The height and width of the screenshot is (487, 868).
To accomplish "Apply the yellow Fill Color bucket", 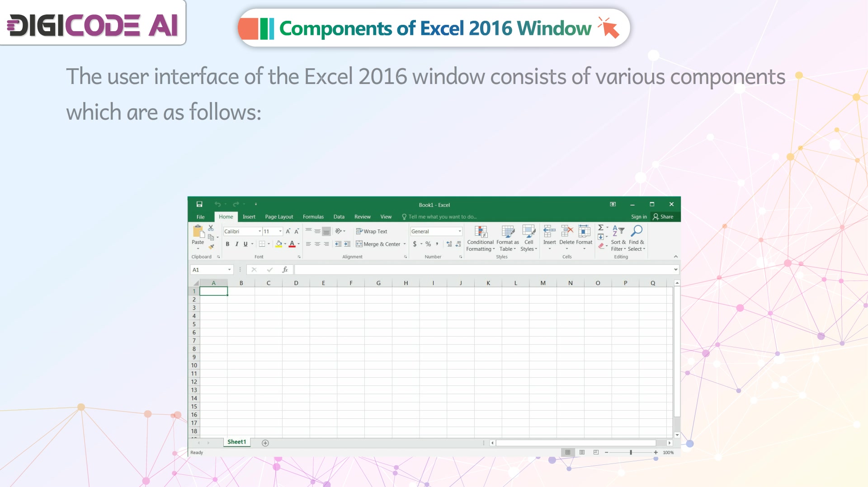I will 279,244.
